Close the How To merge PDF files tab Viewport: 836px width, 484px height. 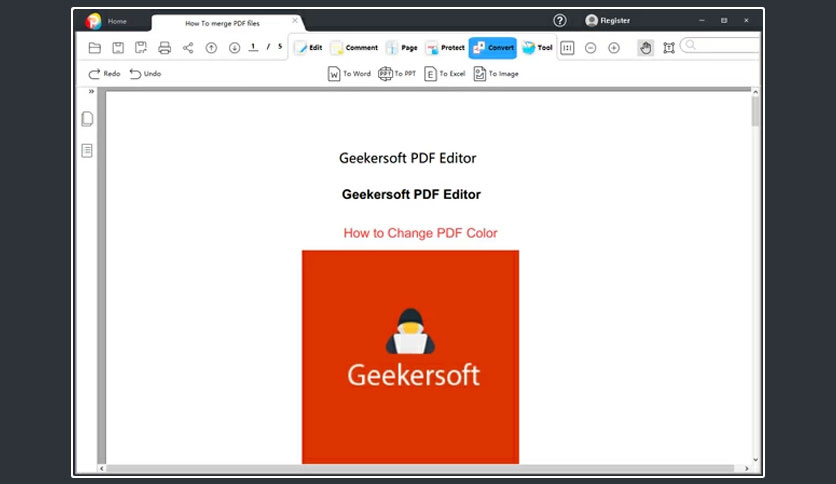tap(295, 20)
